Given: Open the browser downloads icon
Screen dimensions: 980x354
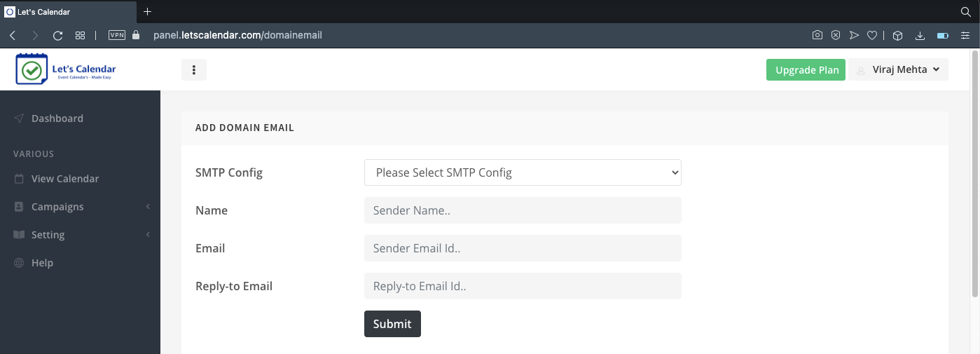Looking at the screenshot, I should [920, 35].
